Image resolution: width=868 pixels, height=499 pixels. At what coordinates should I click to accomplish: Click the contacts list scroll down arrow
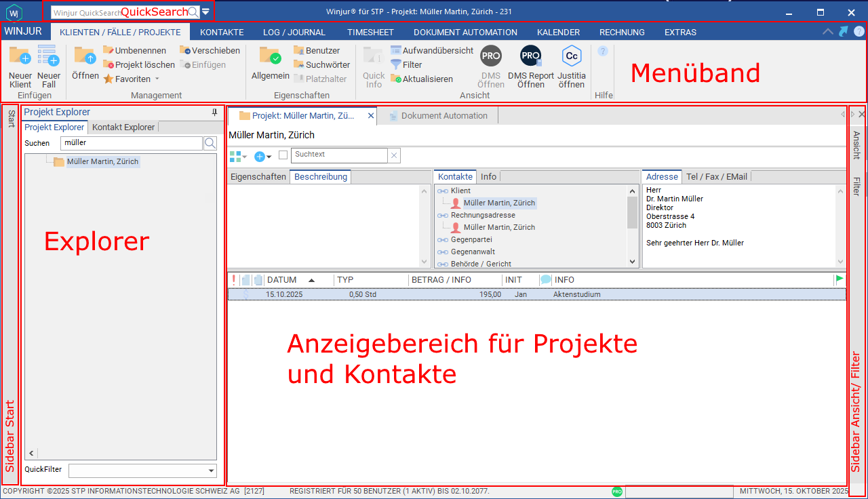click(x=633, y=262)
